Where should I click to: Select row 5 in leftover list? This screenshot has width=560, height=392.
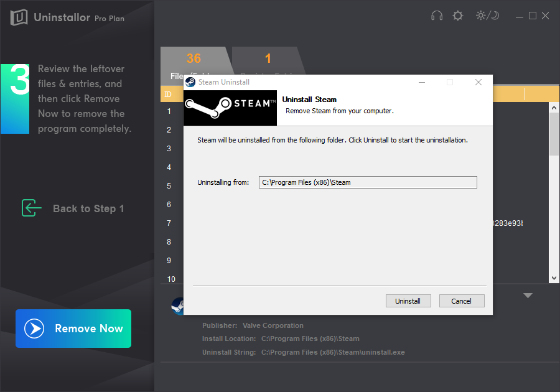169,185
